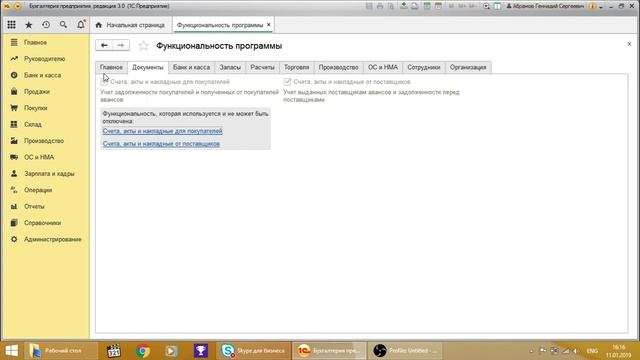Open the Windows Start button

tap(11, 351)
